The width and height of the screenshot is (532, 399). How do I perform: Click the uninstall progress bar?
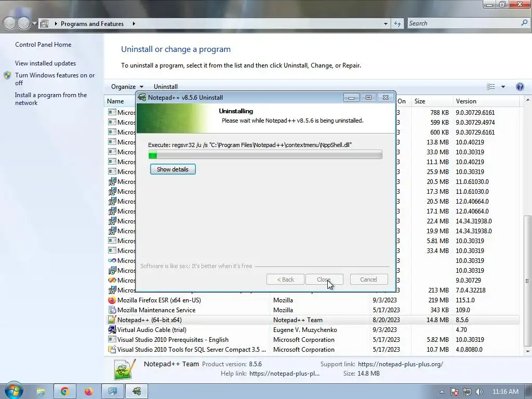coord(265,154)
